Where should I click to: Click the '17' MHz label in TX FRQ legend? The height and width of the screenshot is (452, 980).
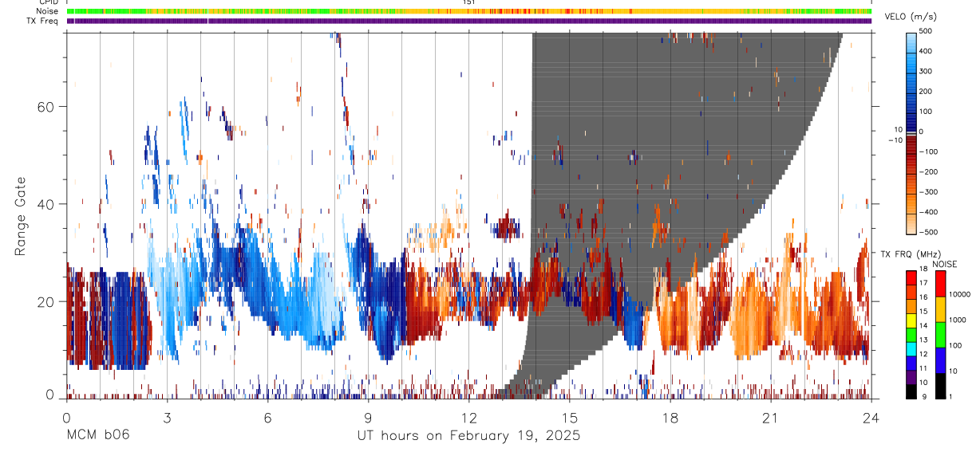coord(923,285)
